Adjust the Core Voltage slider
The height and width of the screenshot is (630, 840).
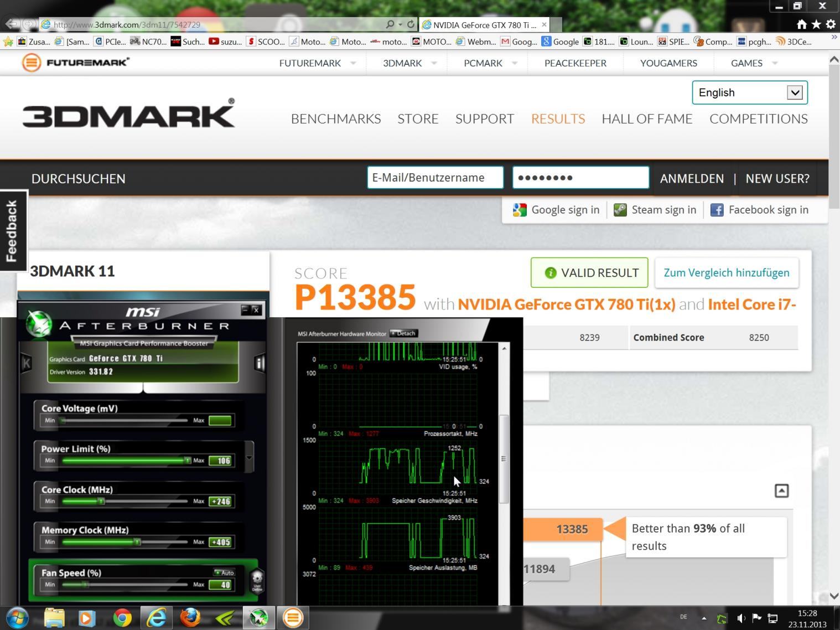[124, 421]
